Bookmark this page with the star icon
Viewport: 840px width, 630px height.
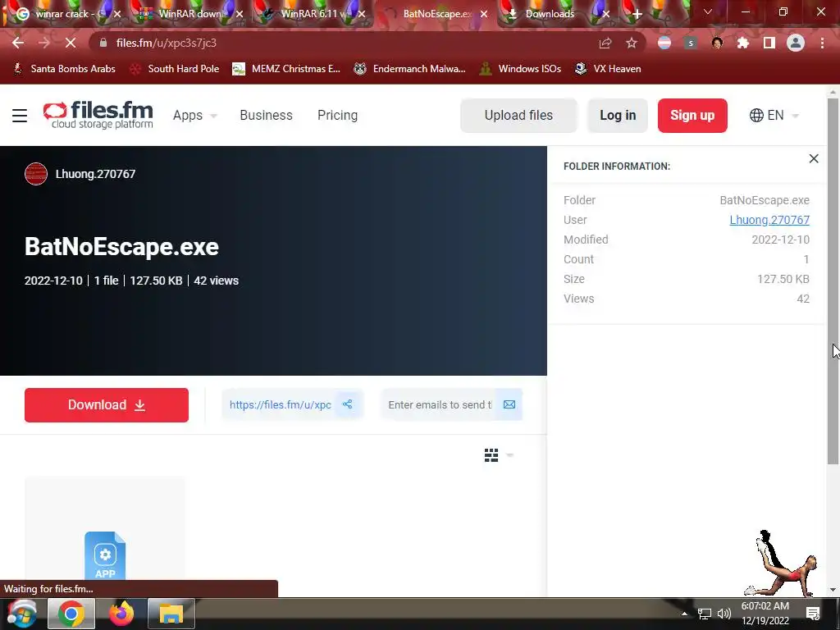point(632,43)
